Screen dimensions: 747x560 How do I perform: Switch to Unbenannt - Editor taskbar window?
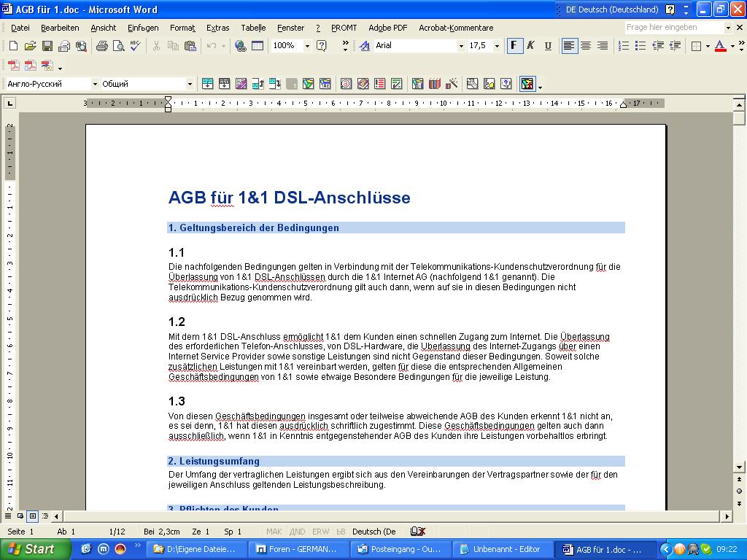(502, 550)
